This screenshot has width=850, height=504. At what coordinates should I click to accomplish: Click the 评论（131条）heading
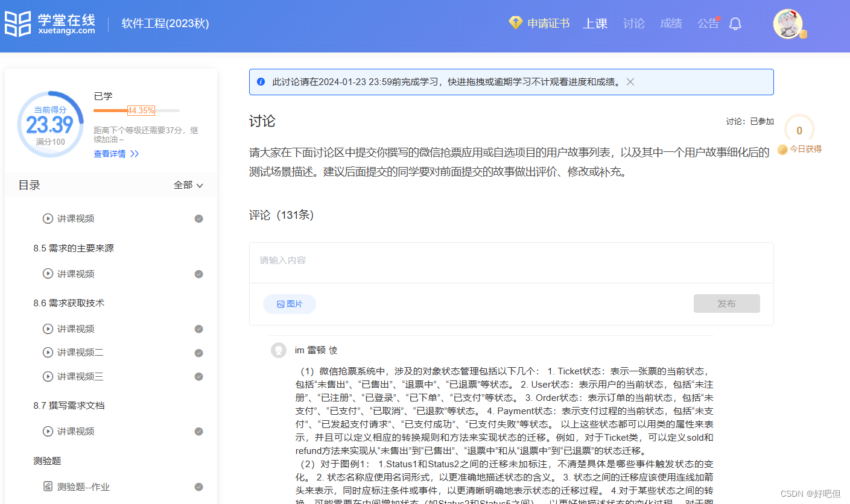[281, 215]
